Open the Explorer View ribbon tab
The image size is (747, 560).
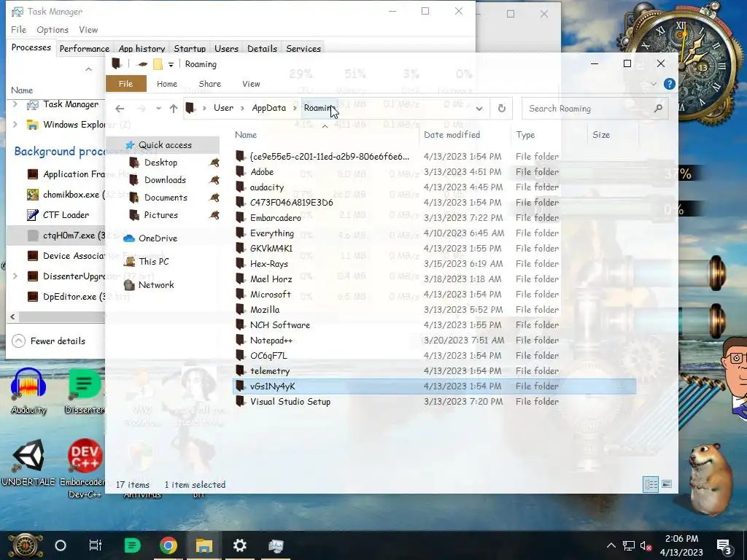pos(251,84)
